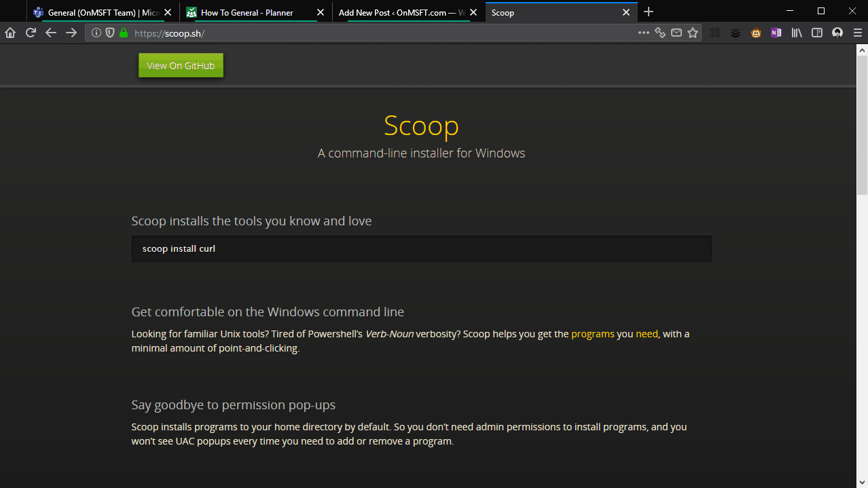Image resolution: width=868 pixels, height=488 pixels.
Task: Click 'Get comfortable on the Windows command line' heading
Action: (x=268, y=312)
